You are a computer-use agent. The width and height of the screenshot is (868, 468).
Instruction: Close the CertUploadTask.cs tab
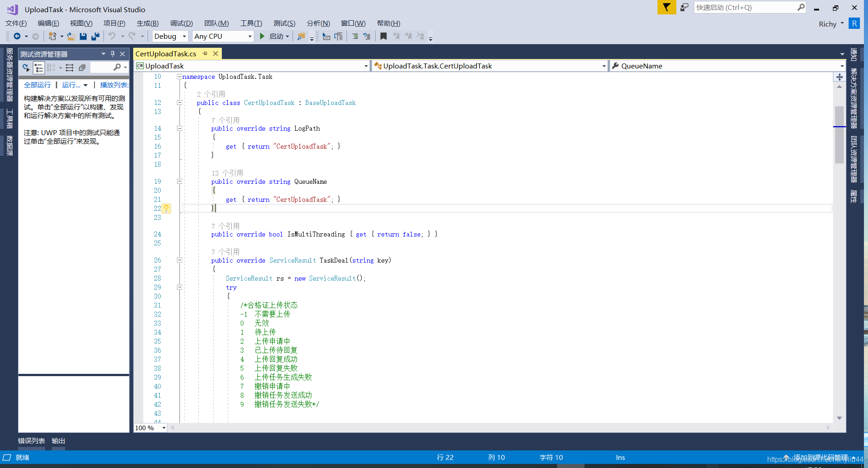click(x=216, y=54)
